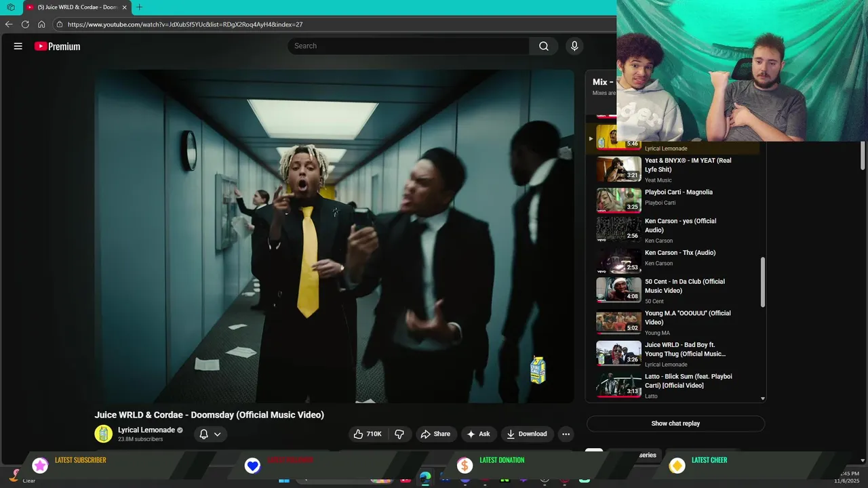
Task: Click the main page vertical scrollbar
Action: click(863, 155)
